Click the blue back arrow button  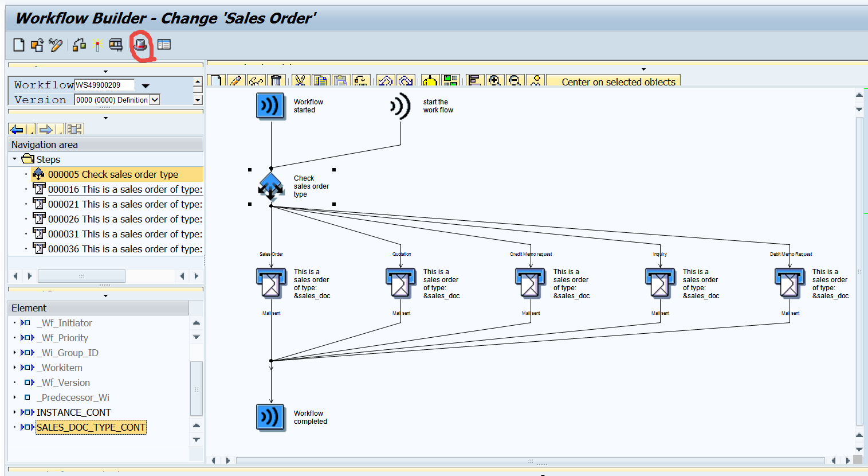(x=17, y=130)
